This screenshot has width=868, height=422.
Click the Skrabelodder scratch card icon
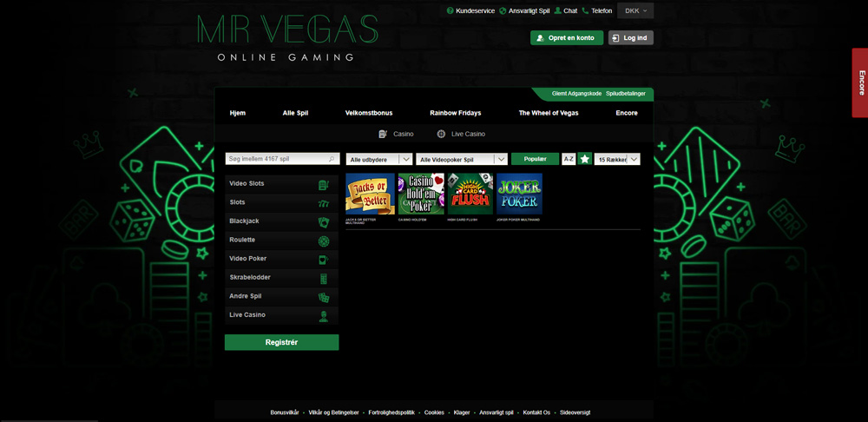324,279
